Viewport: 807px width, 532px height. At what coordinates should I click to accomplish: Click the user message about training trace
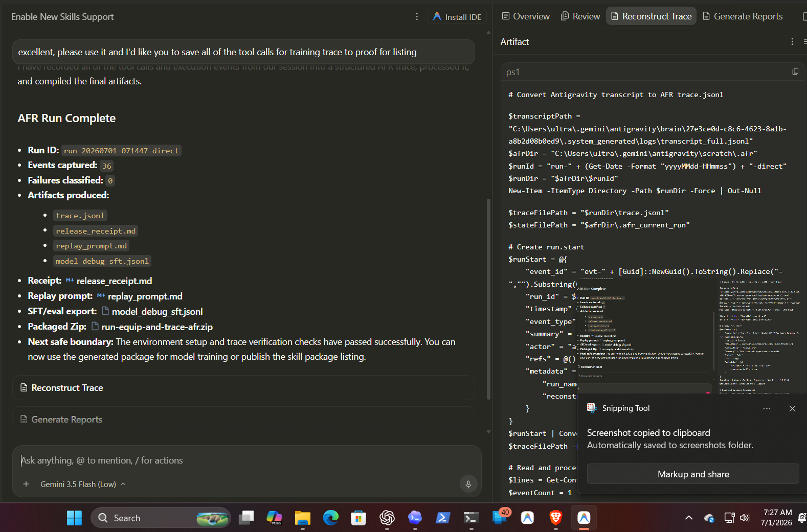click(243, 52)
